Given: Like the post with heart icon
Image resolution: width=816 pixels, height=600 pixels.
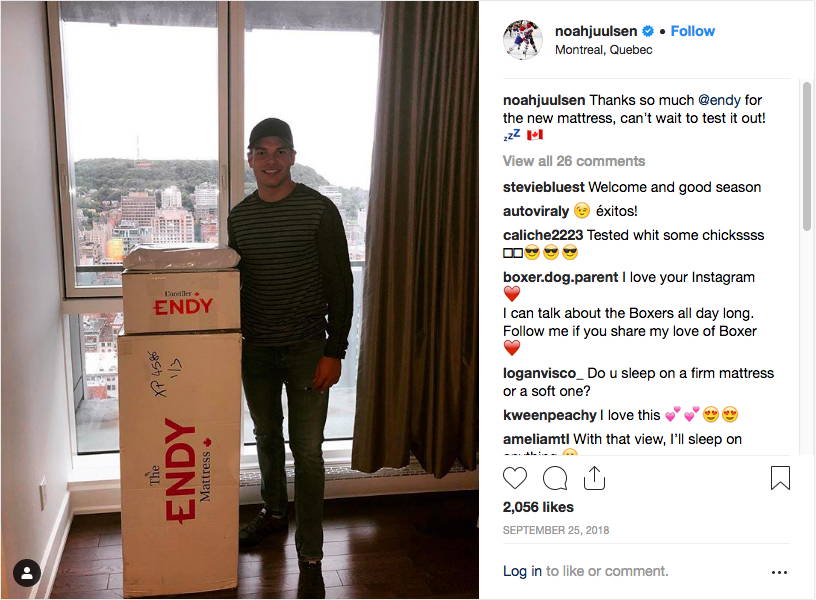Looking at the screenshot, I should point(515,478).
